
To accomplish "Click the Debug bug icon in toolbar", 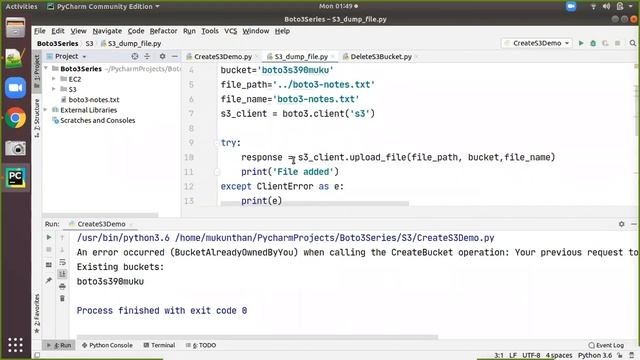I will (x=593, y=43).
